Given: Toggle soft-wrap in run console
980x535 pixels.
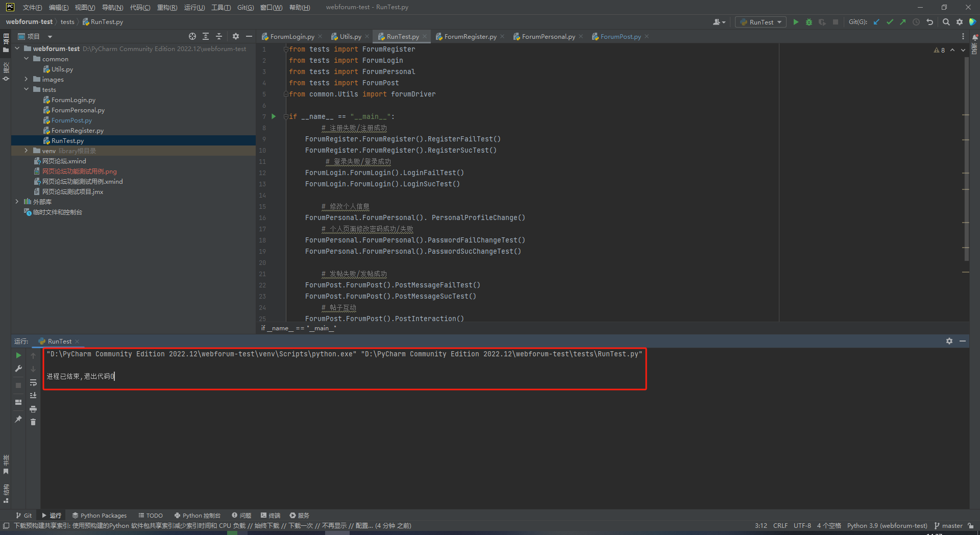Looking at the screenshot, I should click(33, 382).
